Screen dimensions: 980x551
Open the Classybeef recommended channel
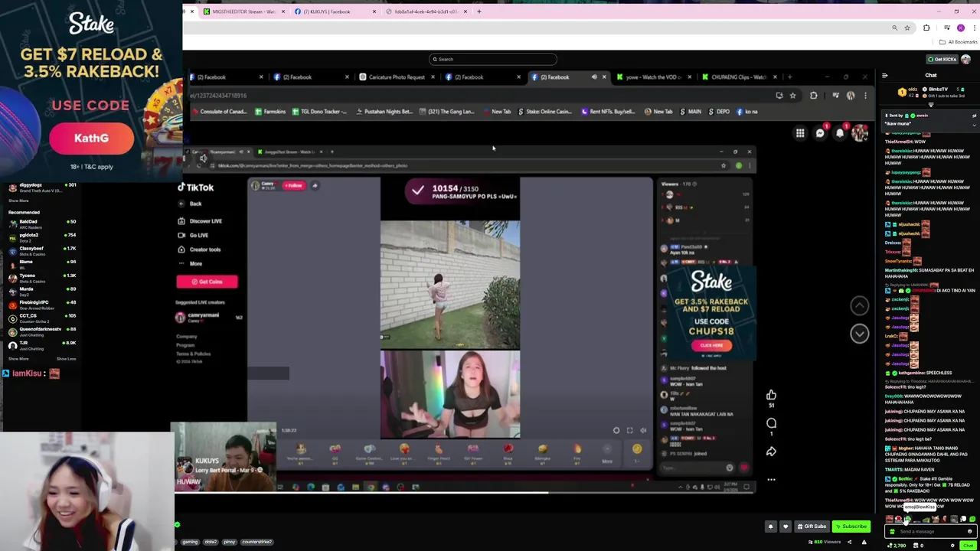tap(42, 250)
